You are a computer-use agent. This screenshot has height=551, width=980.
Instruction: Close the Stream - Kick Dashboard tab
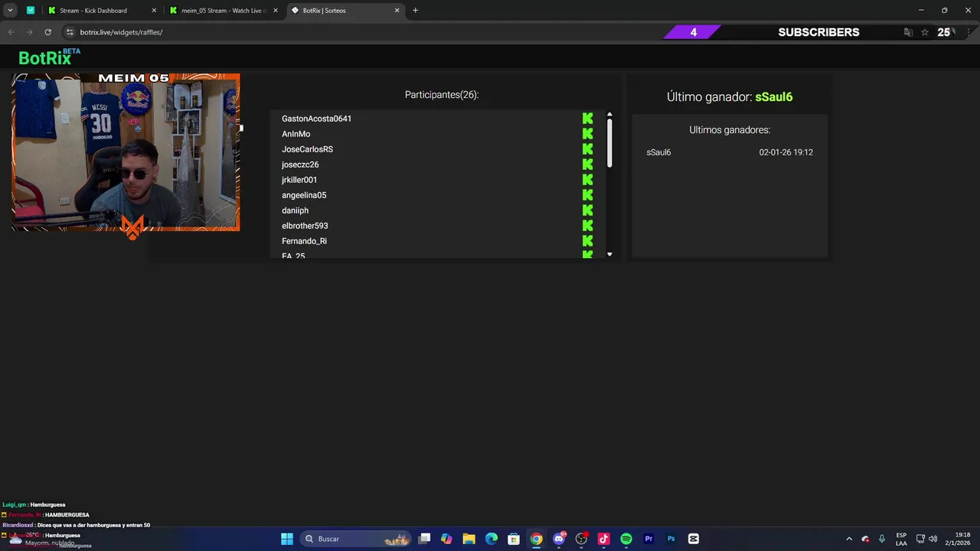154,11
